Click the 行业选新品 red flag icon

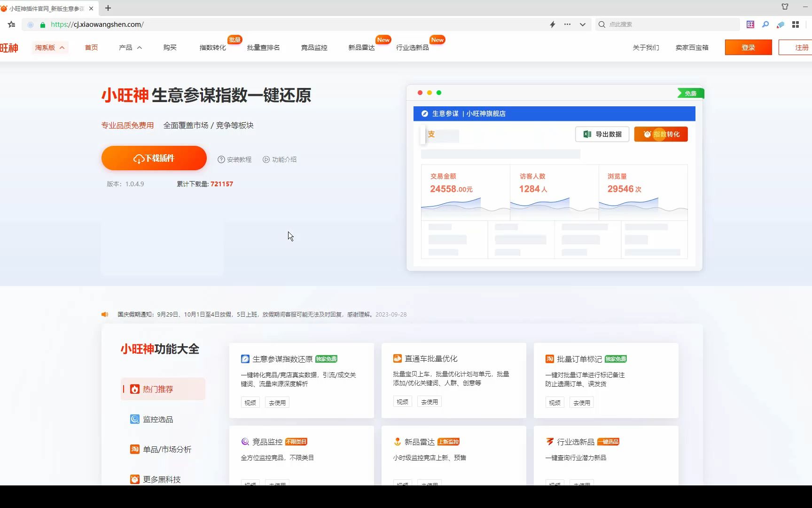coord(550,442)
